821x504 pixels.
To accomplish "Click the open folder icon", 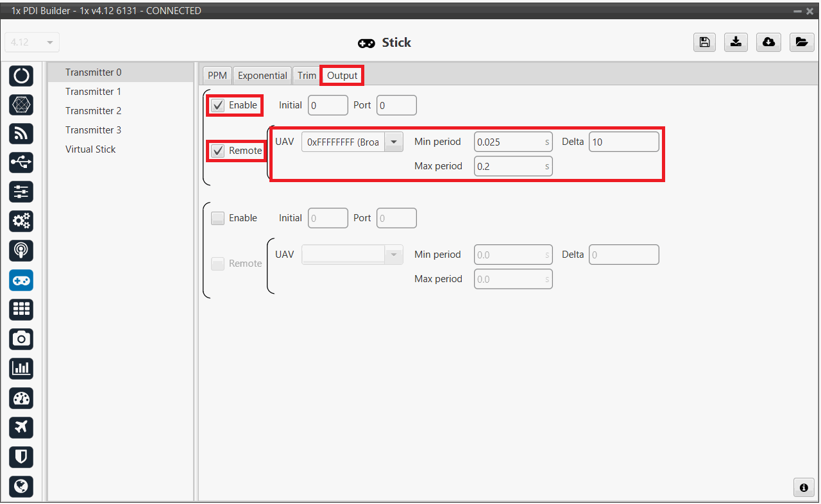I will [x=801, y=42].
